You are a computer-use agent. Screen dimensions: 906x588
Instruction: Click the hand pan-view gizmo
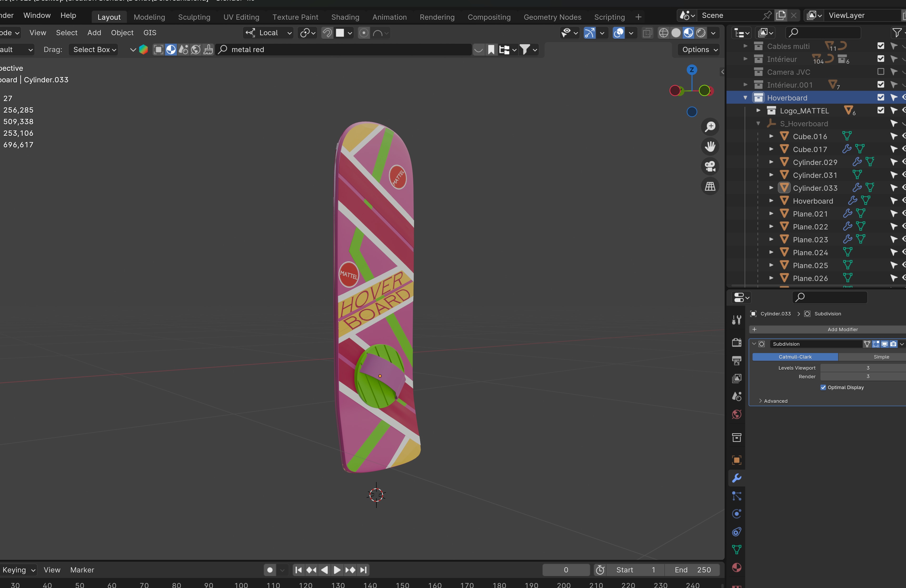click(x=710, y=147)
